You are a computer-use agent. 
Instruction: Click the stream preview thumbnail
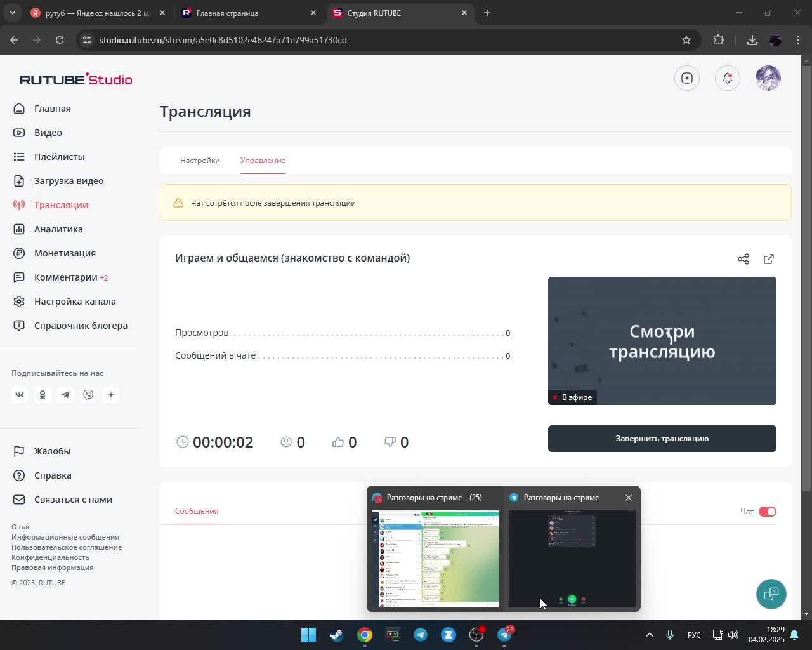pyautogui.click(x=662, y=341)
